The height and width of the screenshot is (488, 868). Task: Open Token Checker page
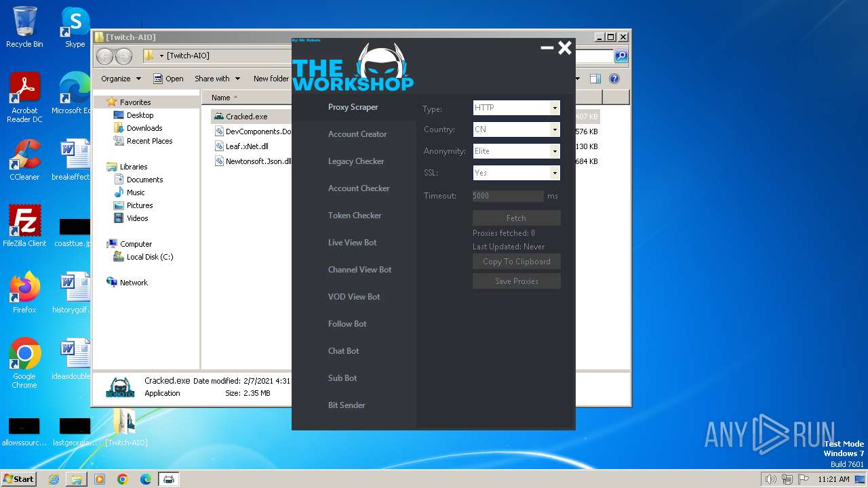355,216
